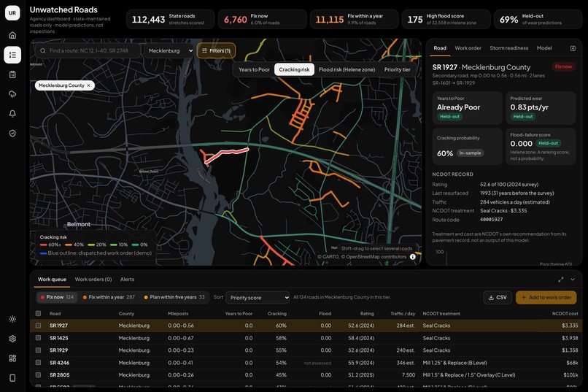Click the red 60%+ cracking legend swatch
Screen dimensions: 588x392
[x=44, y=245]
